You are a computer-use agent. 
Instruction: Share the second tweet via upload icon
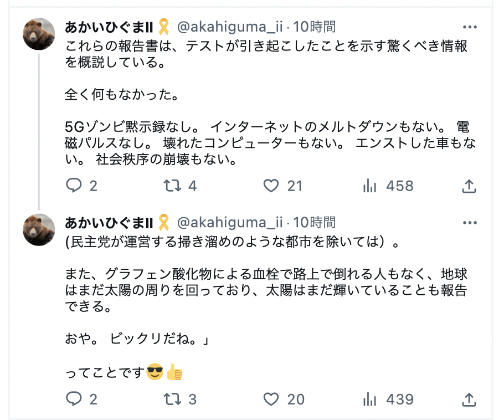(x=469, y=399)
